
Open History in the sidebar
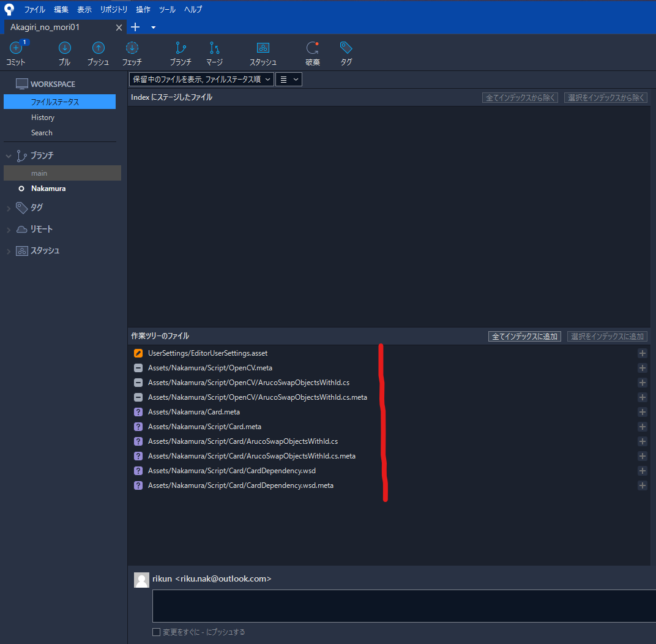[x=43, y=118]
